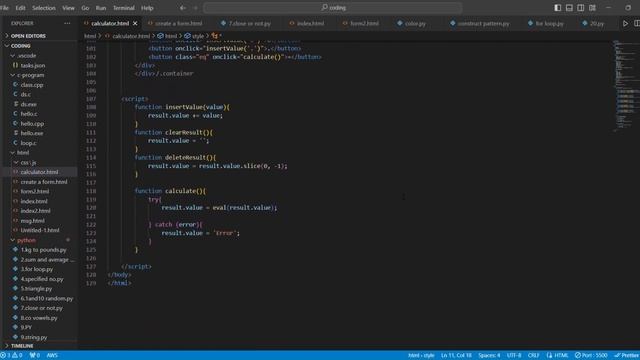Change file encoding UTF-8
Screen dimensions: 640x360
514,356
